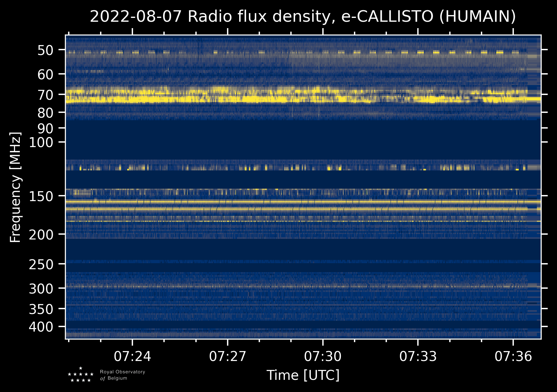Click the 07:24 time tick label
Image resolution: width=557 pixels, height=392 pixels.
pyautogui.click(x=132, y=356)
